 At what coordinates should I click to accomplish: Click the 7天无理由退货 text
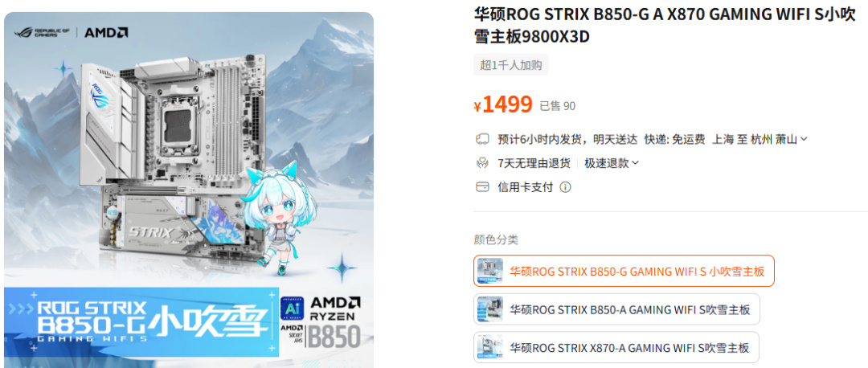[x=534, y=163]
